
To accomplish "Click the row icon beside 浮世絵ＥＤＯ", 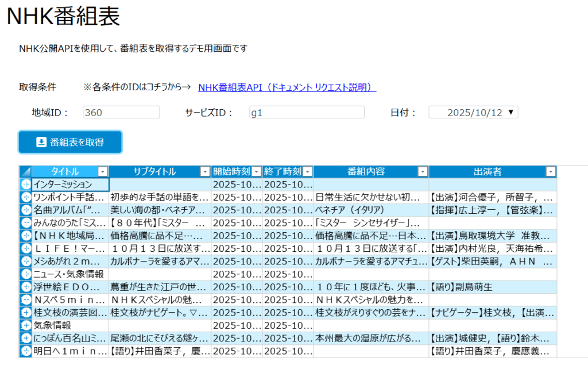I will click(x=26, y=287).
